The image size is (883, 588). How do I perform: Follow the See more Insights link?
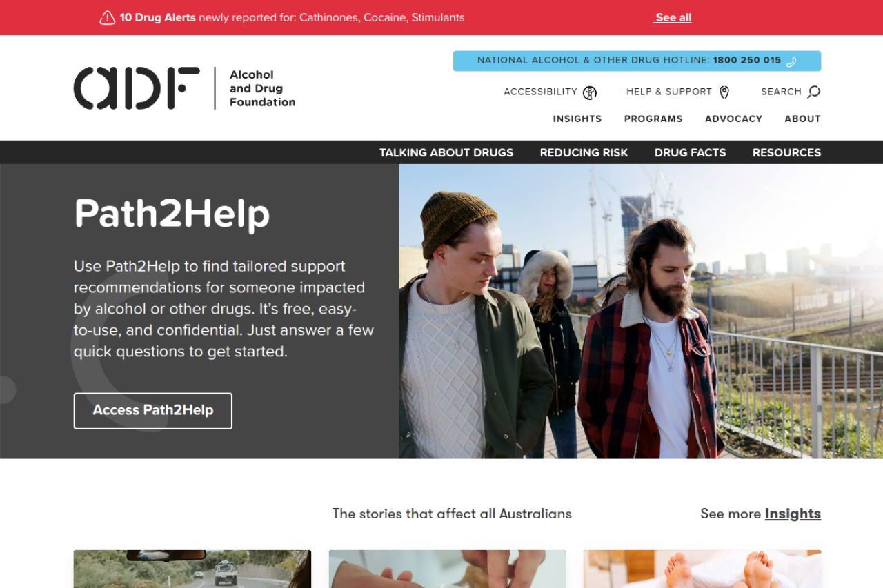(793, 514)
